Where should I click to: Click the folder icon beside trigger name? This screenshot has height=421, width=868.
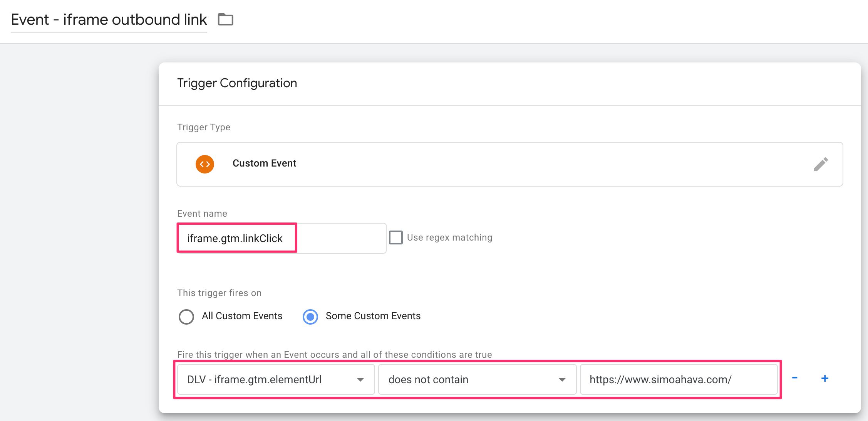coord(226,19)
